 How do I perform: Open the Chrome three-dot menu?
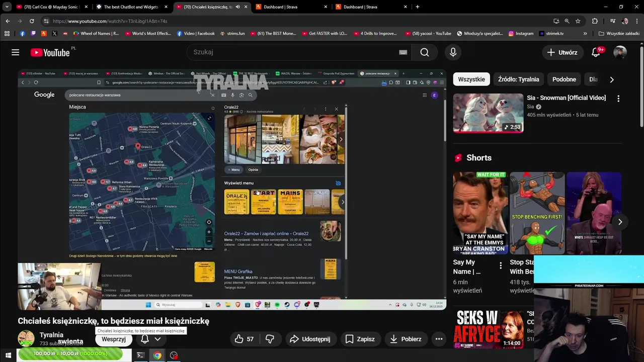[x=637, y=21]
